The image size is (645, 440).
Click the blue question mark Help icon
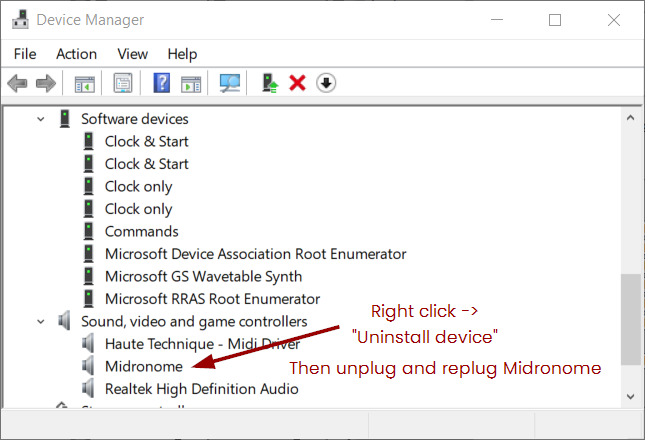pyautogui.click(x=162, y=83)
